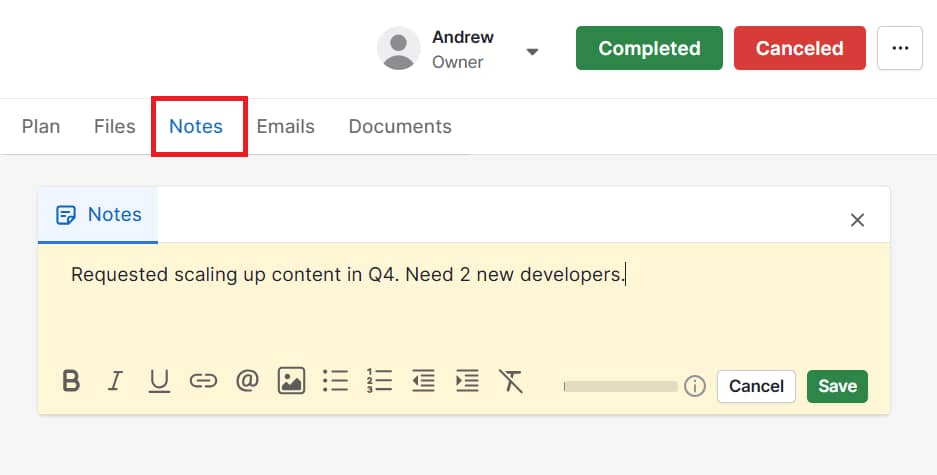This screenshot has width=937, height=475.
Task: Switch to the Emails tab
Action: click(x=285, y=127)
